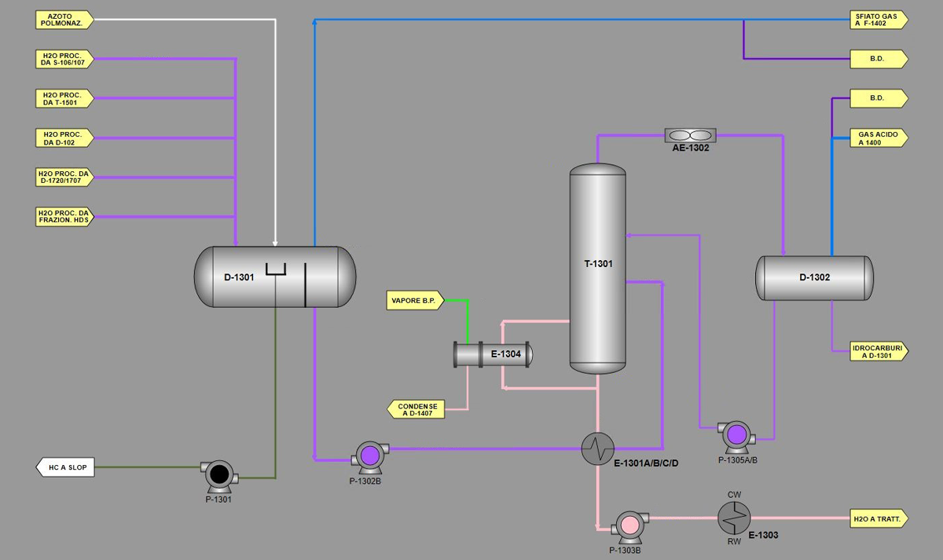Open pump P-1305A/B symbol
The height and width of the screenshot is (560, 943).
pyautogui.click(x=736, y=434)
